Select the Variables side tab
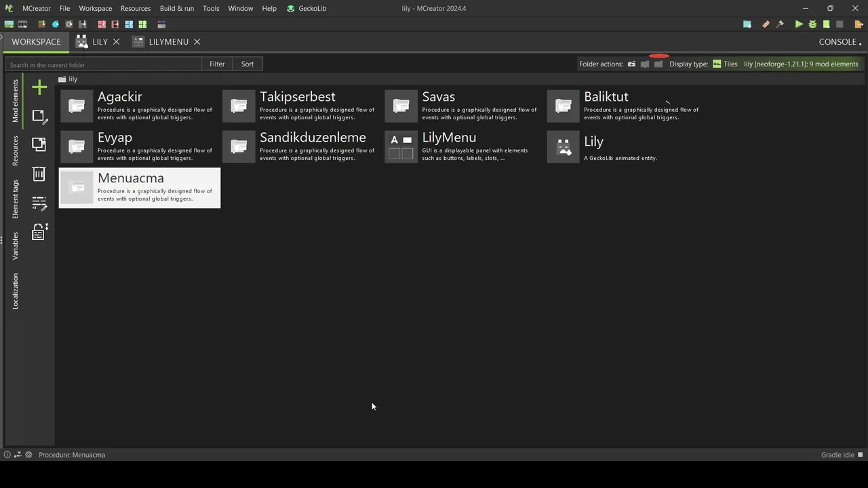 pos(15,245)
